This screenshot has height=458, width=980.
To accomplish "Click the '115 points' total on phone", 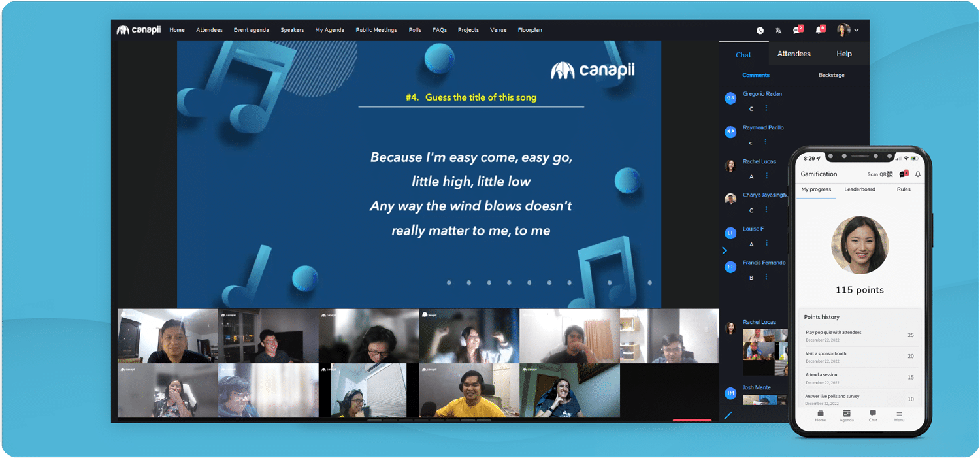I will point(859,290).
